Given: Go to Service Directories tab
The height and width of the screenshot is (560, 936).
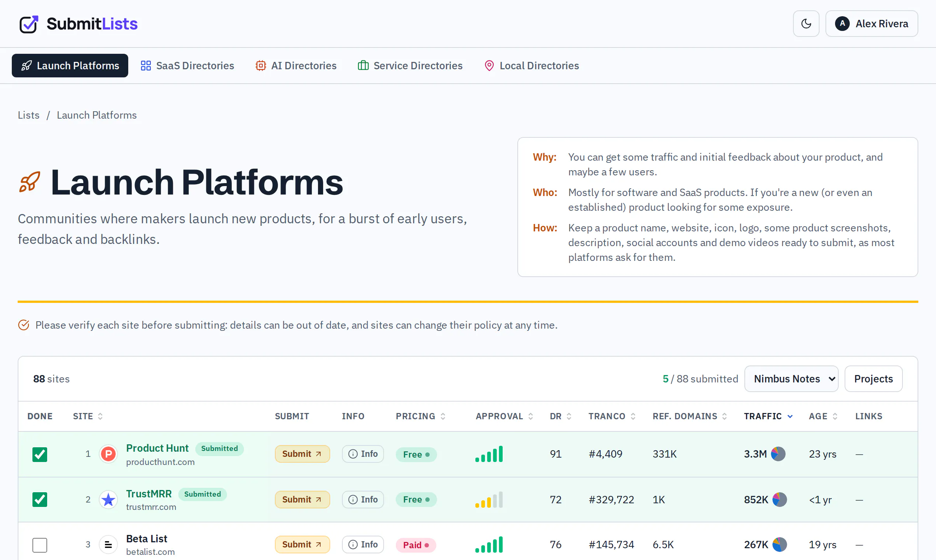Looking at the screenshot, I should click(410, 66).
